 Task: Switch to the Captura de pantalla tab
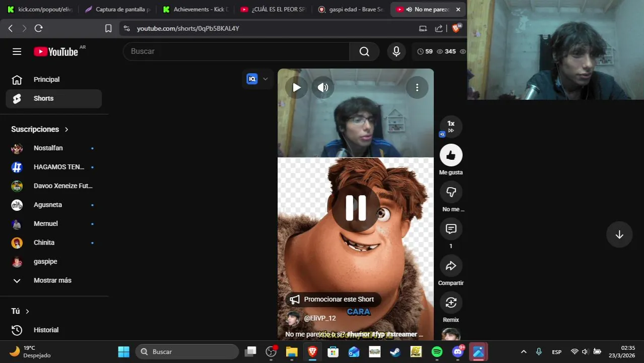coord(117,9)
